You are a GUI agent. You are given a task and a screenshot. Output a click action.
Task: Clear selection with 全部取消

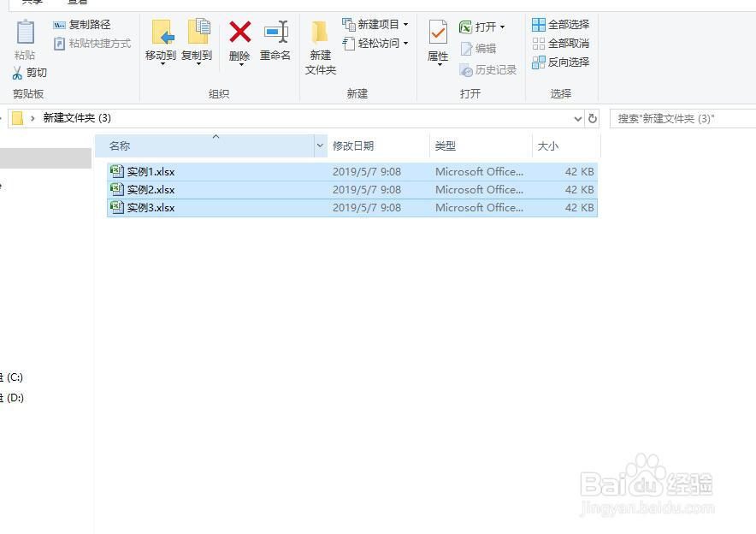(x=561, y=43)
